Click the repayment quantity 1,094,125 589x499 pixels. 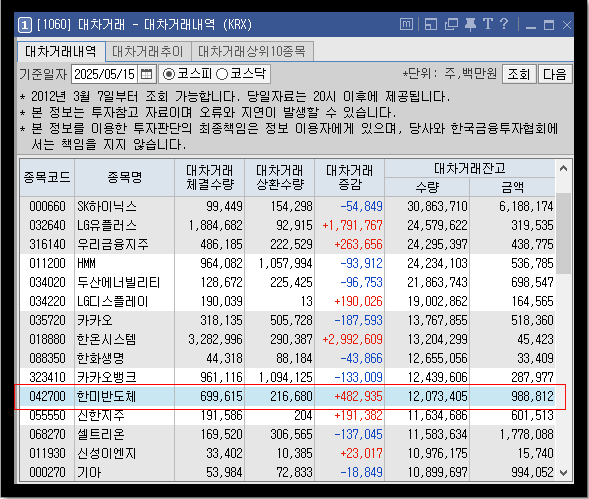(x=285, y=377)
